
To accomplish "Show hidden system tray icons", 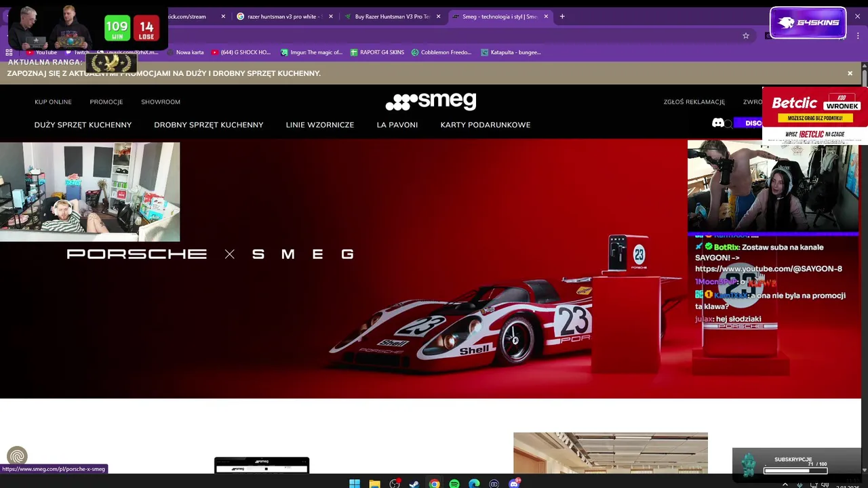I will pos(785,484).
